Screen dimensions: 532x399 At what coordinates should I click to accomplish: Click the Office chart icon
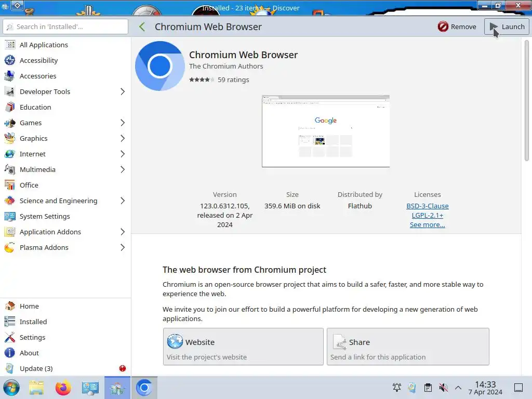tap(10, 185)
